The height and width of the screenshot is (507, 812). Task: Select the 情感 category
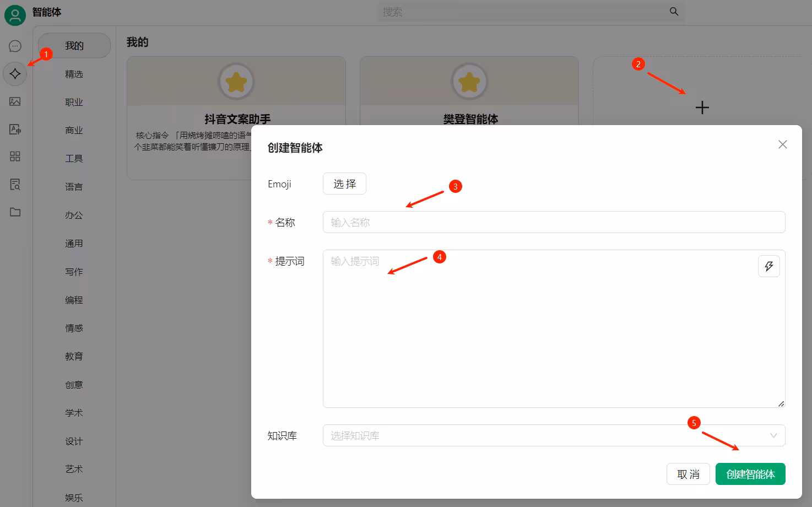coord(74,328)
